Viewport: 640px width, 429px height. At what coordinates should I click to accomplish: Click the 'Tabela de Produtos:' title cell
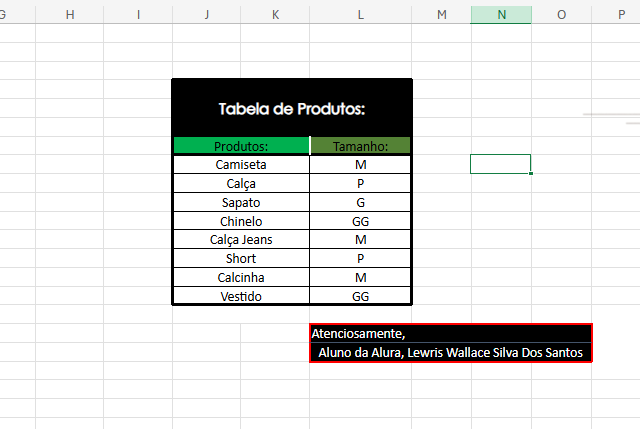coord(291,108)
